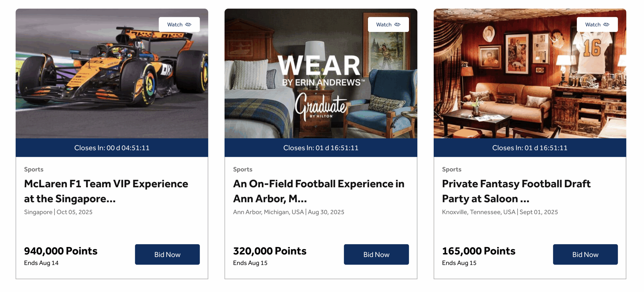Click the eye icon on McLaren F1 card
Screen dimensions: 644x292
tap(188, 24)
